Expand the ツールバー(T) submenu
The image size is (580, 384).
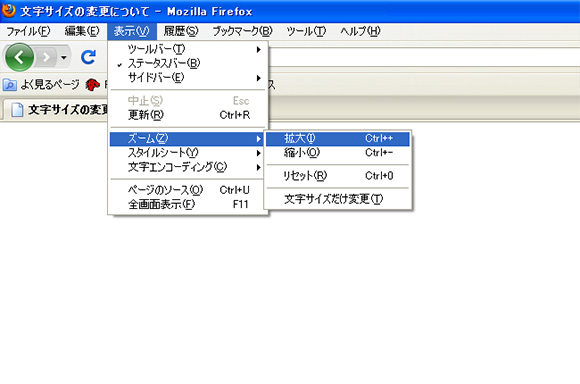188,49
